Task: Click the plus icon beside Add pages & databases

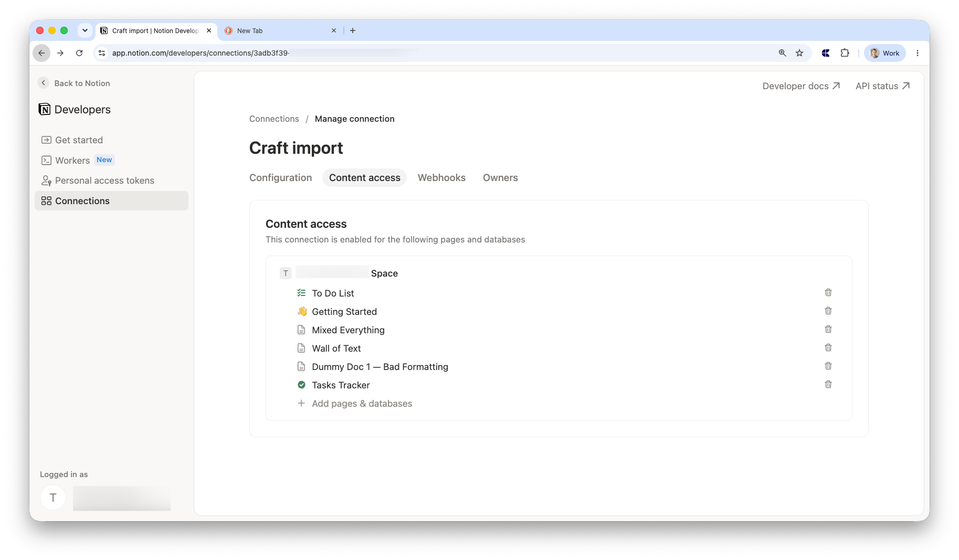Action: [301, 403]
